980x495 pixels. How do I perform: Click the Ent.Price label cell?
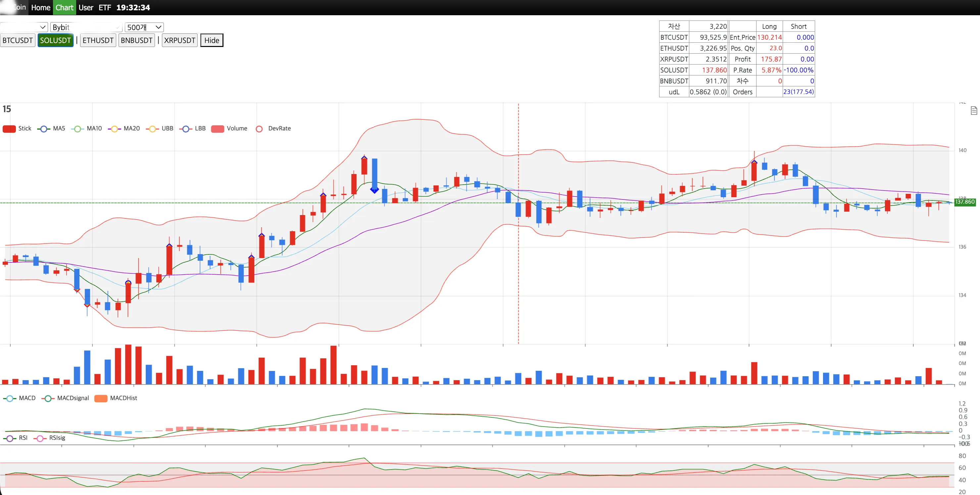(743, 37)
